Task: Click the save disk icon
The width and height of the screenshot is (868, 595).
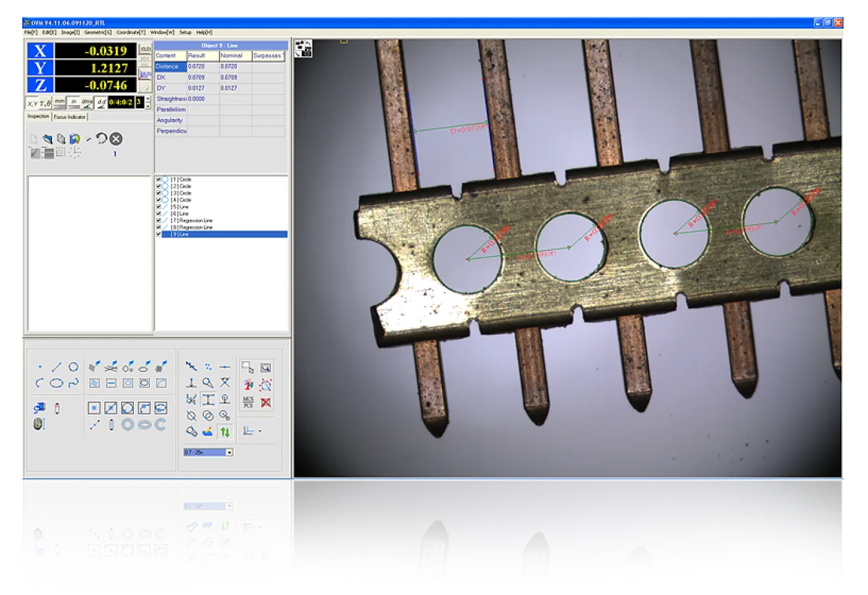Action: click(x=74, y=139)
